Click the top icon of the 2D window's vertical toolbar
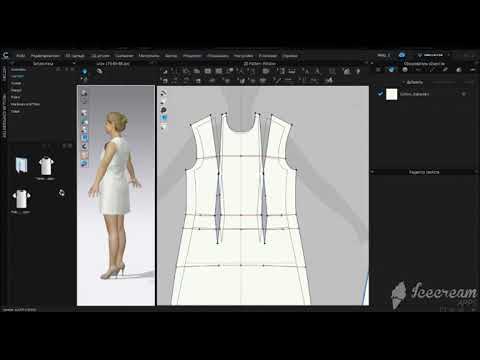Image resolution: width=480 pixels, height=360 pixels. 163,93
